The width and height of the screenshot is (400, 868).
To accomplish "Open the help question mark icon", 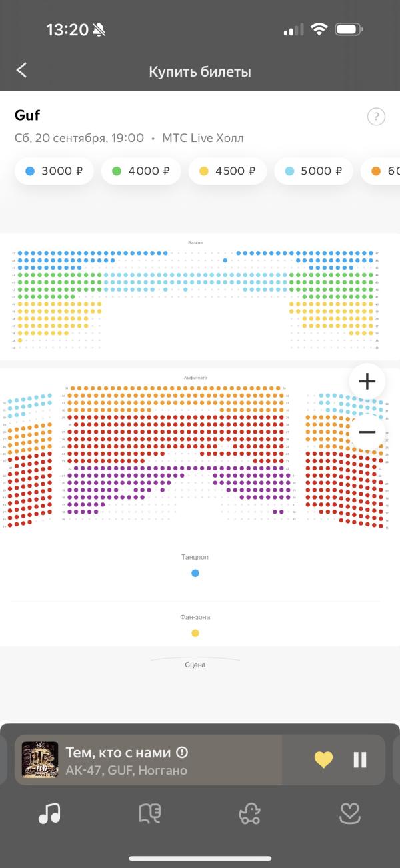I will (x=376, y=117).
